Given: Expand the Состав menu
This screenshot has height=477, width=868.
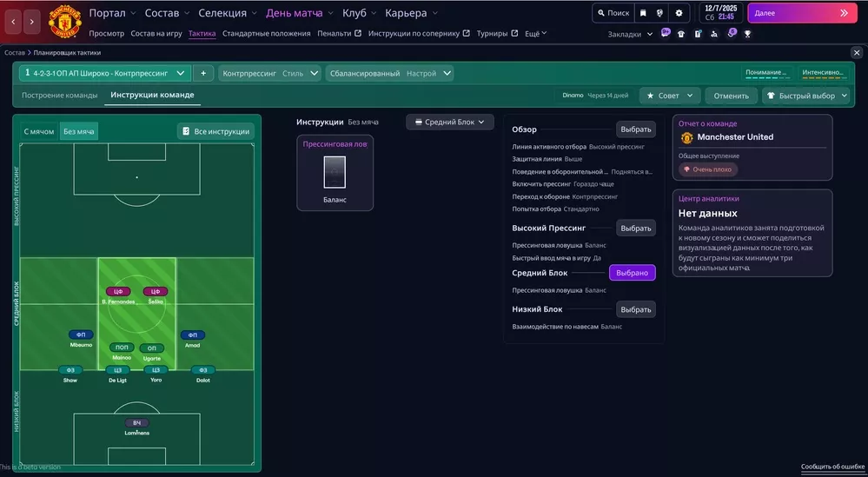Looking at the screenshot, I should point(167,13).
